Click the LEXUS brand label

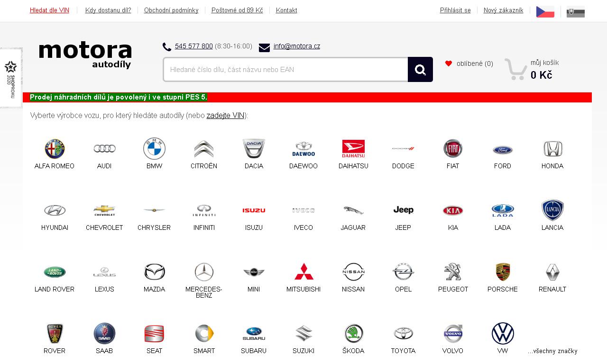pos(104,289)
